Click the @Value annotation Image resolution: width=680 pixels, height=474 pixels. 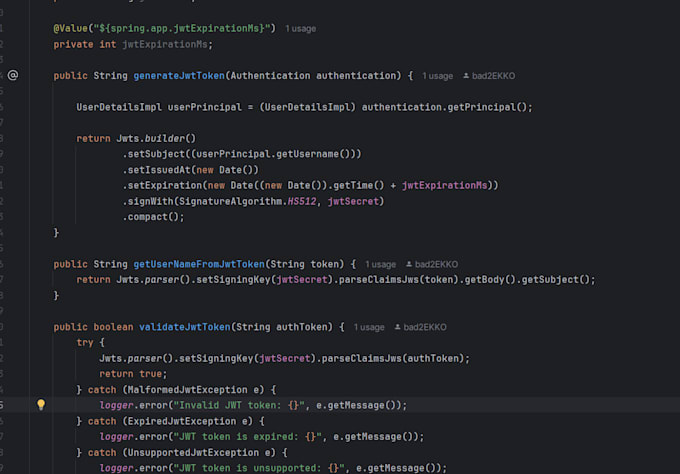coord(71,28)
